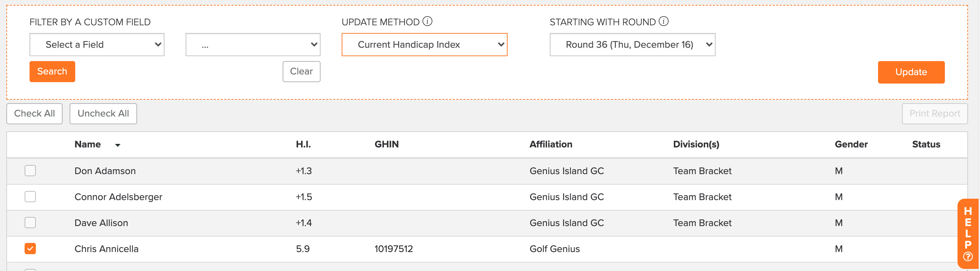980x271 pixels.
Task: Click the Starting With Round info icon
Action: point(664,21)
